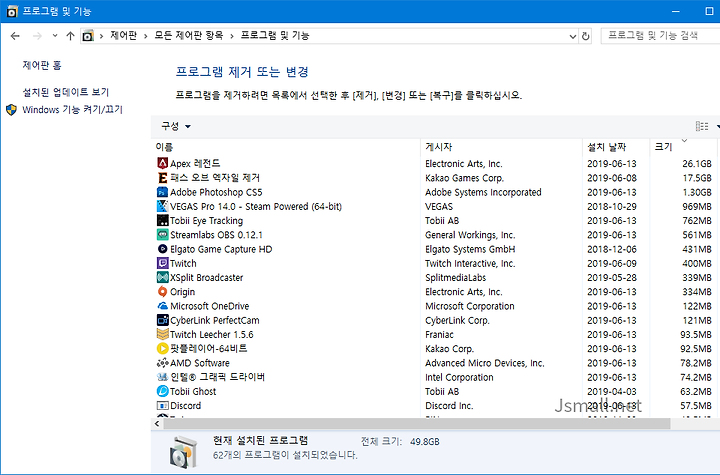Click the Tobii Eye Tracking icon
Viewport: 720px width, 475px height.
[163, 220]
